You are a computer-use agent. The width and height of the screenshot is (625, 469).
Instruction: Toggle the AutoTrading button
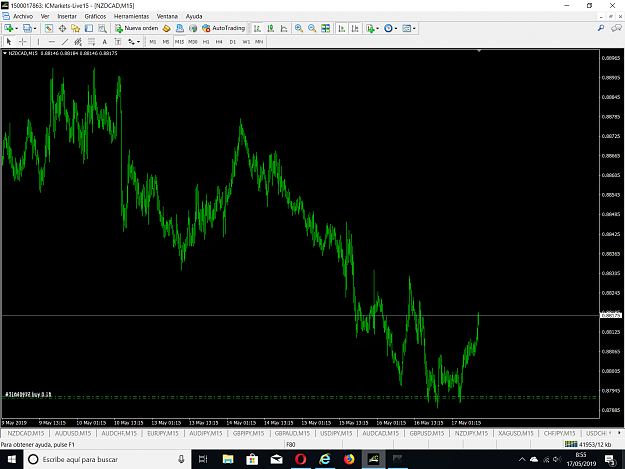223,28
